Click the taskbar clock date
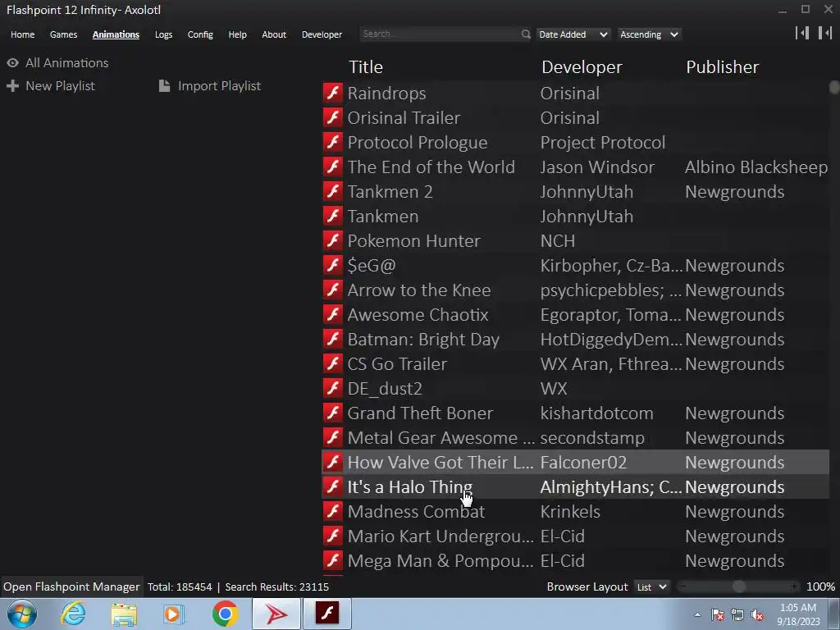840x630 pixels. click(x=798, y=622)
